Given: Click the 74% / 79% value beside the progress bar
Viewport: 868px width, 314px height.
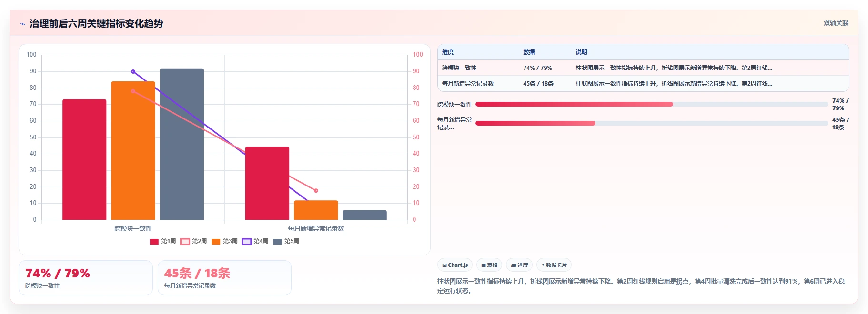Looking at the screenshot, I should [840, 105].
